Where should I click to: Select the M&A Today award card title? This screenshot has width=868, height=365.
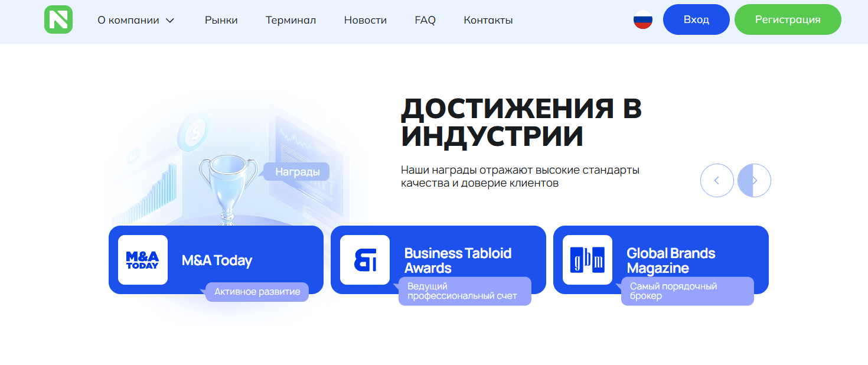217,260
